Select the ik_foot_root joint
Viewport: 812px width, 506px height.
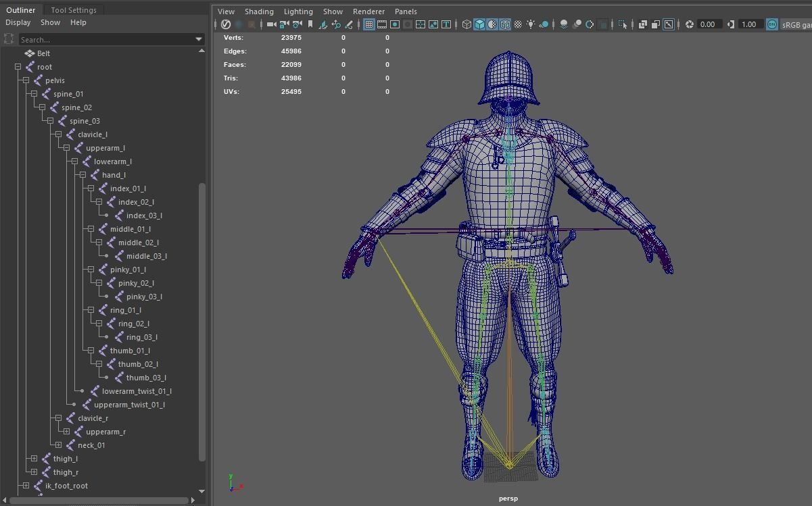pos(66,486)
